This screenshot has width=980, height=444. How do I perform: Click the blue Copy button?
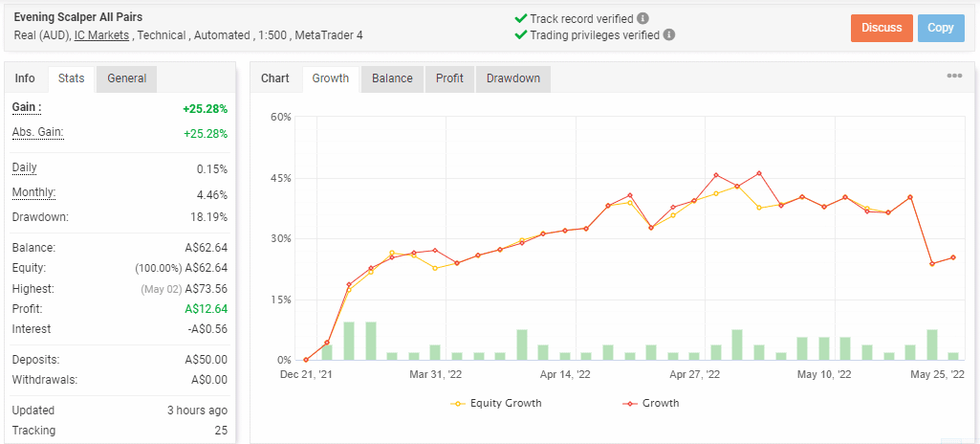point(940,28)
